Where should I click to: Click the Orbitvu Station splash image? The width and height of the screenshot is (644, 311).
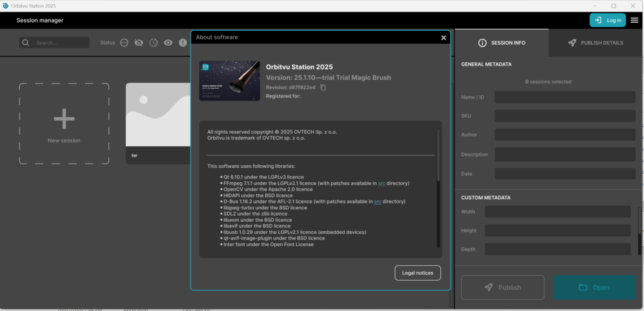(229, 81)
